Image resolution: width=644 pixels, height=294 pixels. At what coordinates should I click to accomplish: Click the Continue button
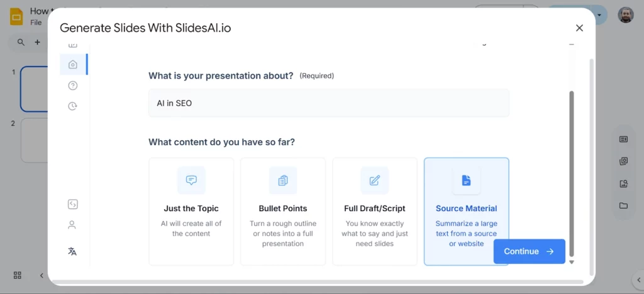pyautogui.click(x=529, y=251)
